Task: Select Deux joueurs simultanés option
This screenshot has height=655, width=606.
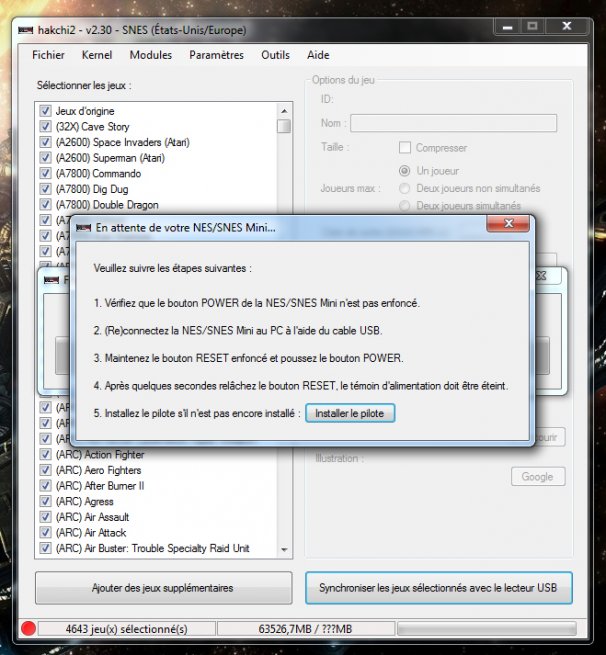Action: tap(404, 206)
